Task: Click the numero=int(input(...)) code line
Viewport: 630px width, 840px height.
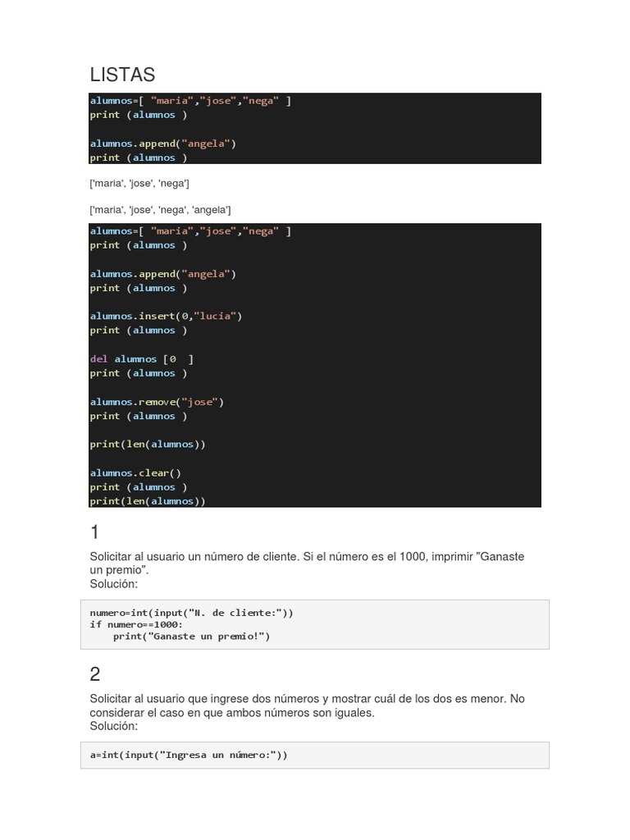Action: [x=191, y=613]
